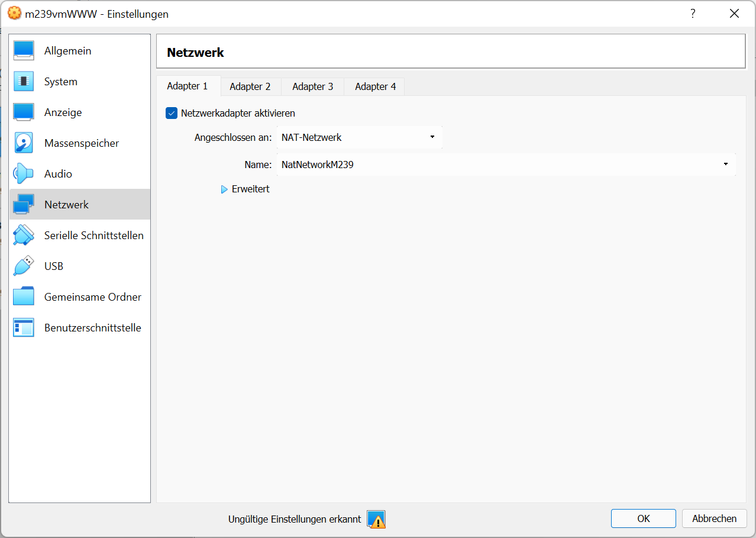
Task: Switch to Adapter 2 tab
Action: coord(250,86)
